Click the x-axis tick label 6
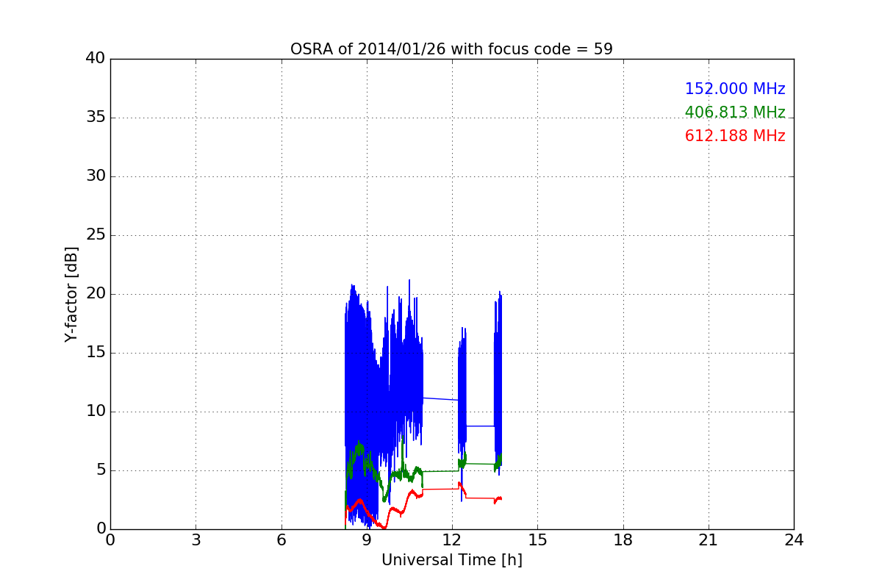Image resolution: width=882 pixels, height=588 pixels. coord(281,540)
